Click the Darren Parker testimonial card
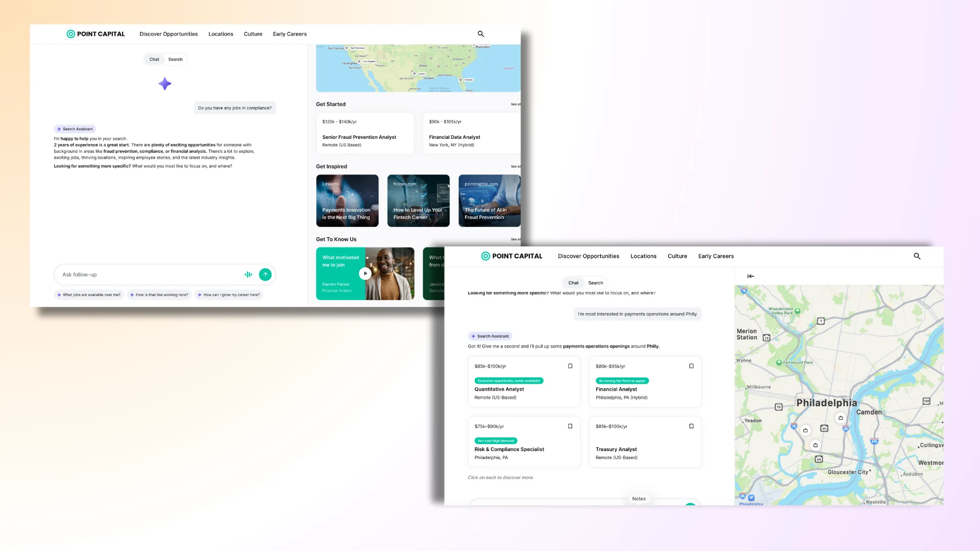Screen dimensions: 980x551 [x=365, y=273]
